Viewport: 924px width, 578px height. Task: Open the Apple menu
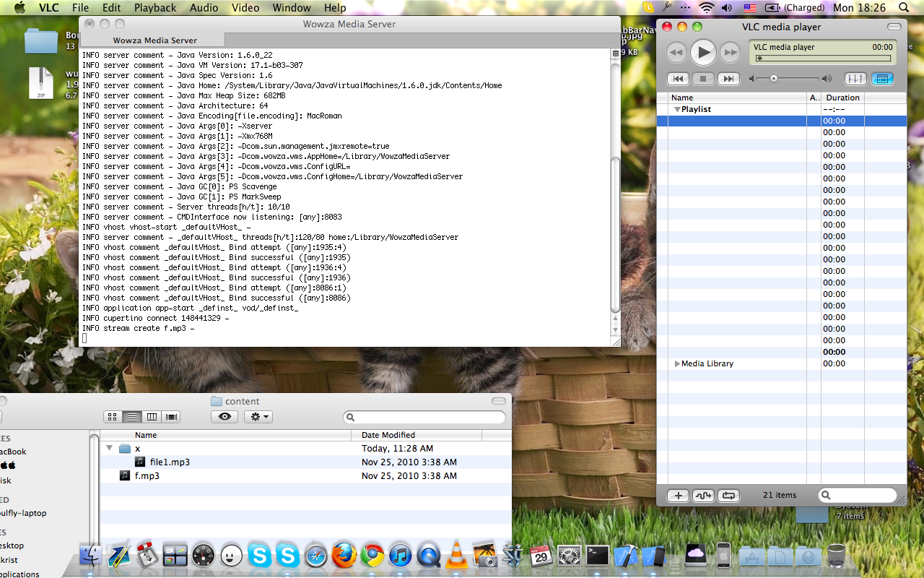coord(19,8)
